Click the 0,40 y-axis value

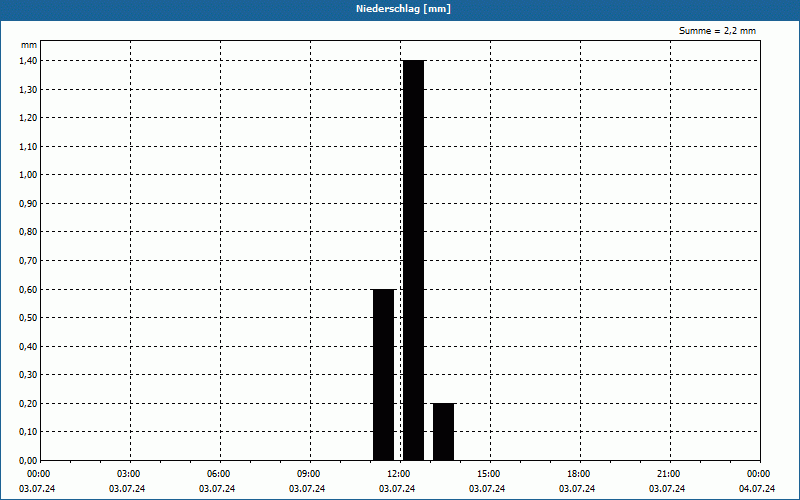coord(29,346)
